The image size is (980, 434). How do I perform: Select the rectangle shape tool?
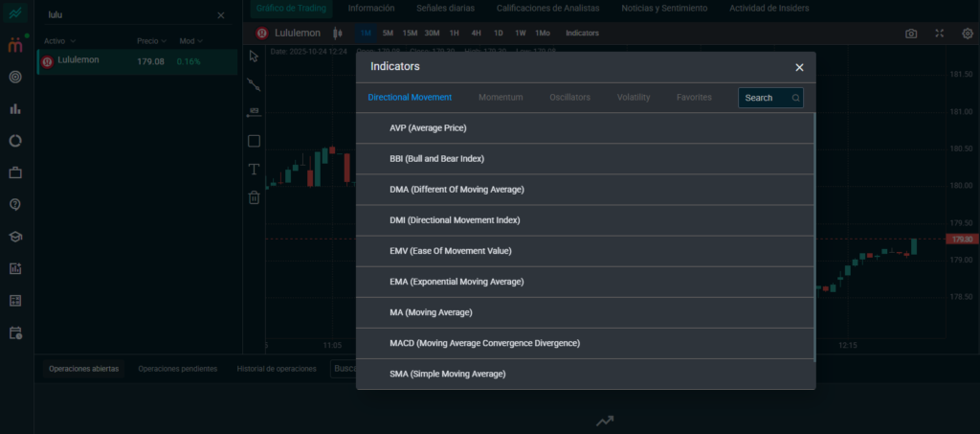254,141
